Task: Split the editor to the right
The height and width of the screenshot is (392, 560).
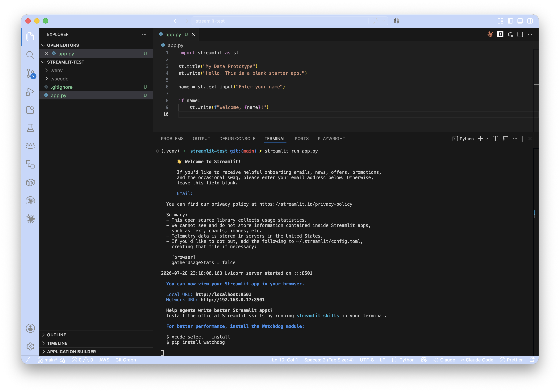Action: pyautogui.click(x=520, y=34)
